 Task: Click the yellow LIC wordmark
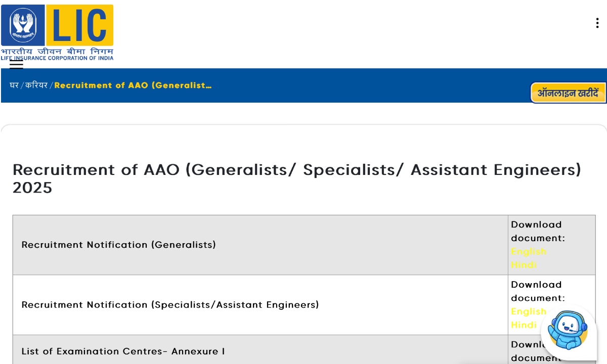click(79, 25)
